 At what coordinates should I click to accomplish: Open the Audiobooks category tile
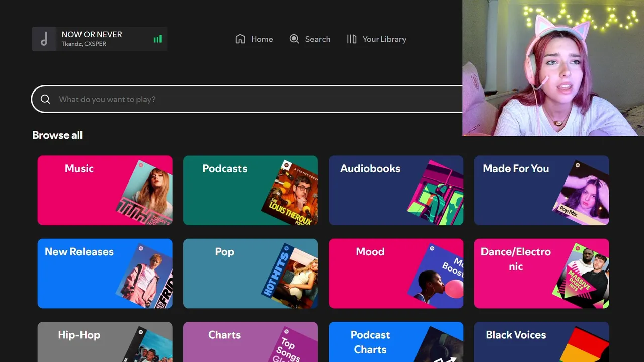click(396, 190)
